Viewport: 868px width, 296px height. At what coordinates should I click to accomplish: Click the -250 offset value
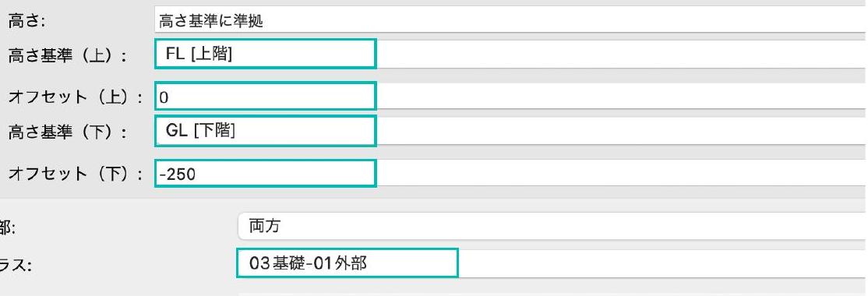tap(177, 174)
